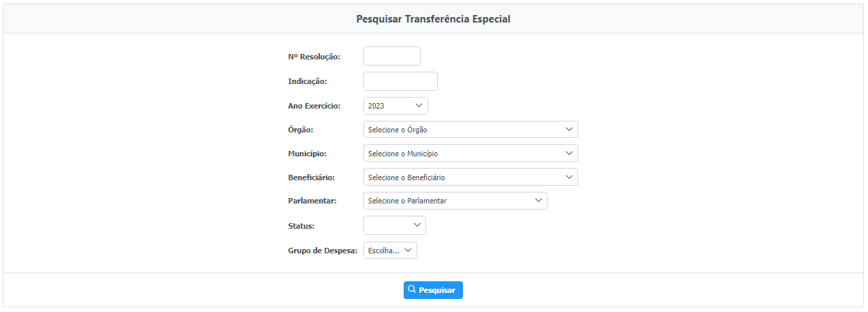Viewport: 868px width, 312px height.
Task: Click the 'Grupo de Despesa:' label
Action: (323, 251)
